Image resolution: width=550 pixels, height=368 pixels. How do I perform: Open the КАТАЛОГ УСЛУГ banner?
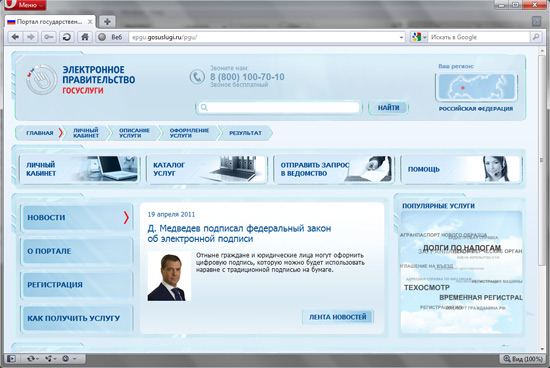[207, 169]
